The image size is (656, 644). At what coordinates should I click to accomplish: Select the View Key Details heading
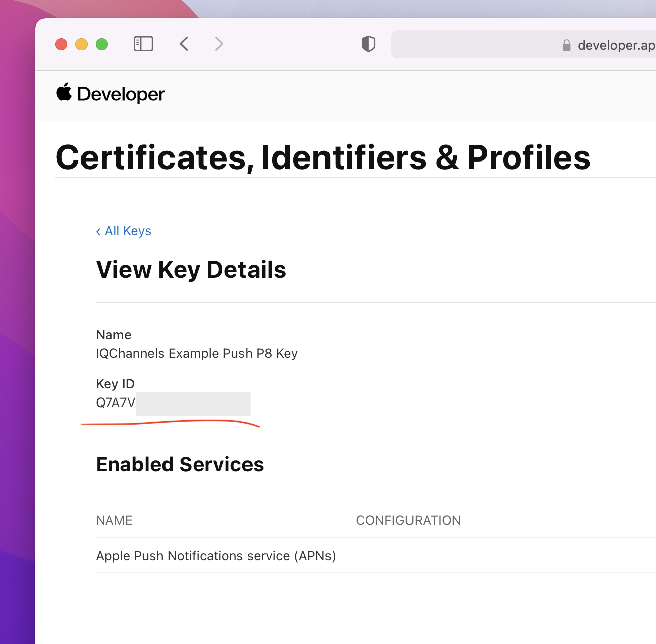coord(191,270)
